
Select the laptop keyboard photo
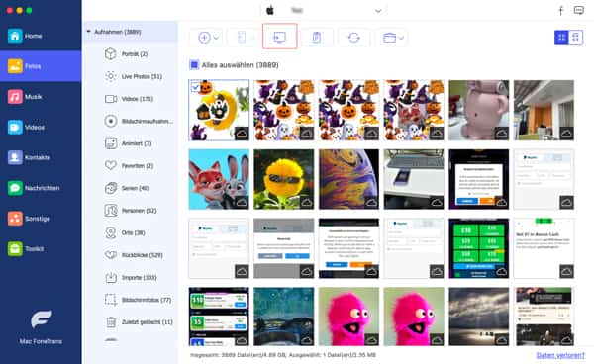pos(414,179)
